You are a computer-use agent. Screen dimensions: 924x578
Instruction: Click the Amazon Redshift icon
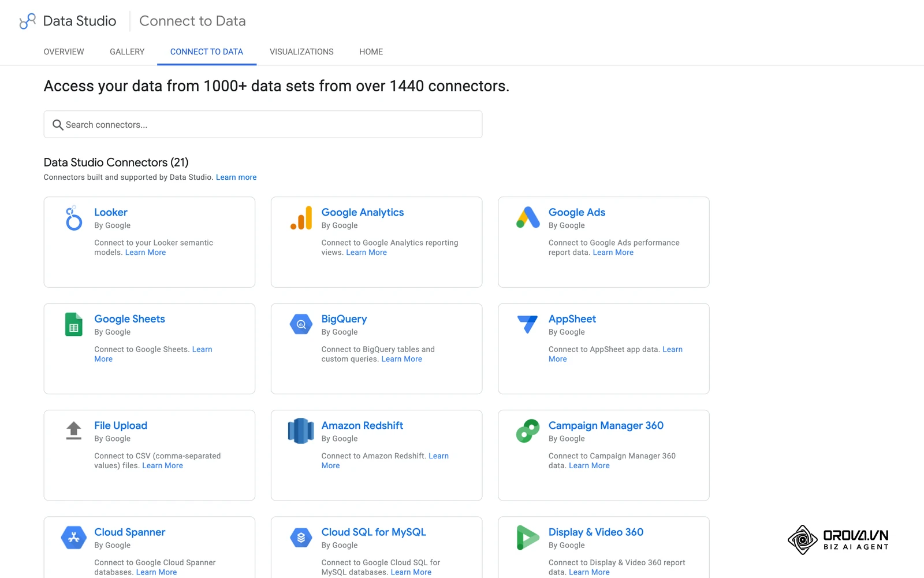click(301, 431)
